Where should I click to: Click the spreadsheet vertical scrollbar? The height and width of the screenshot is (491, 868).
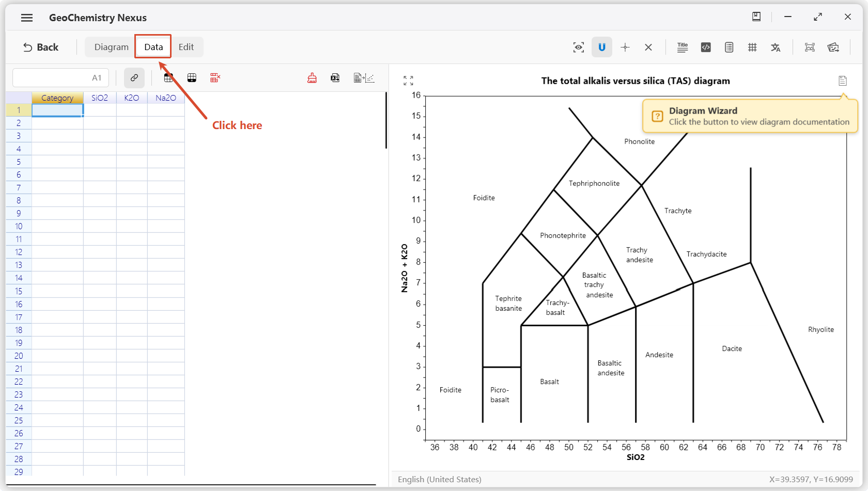[386, 120]
